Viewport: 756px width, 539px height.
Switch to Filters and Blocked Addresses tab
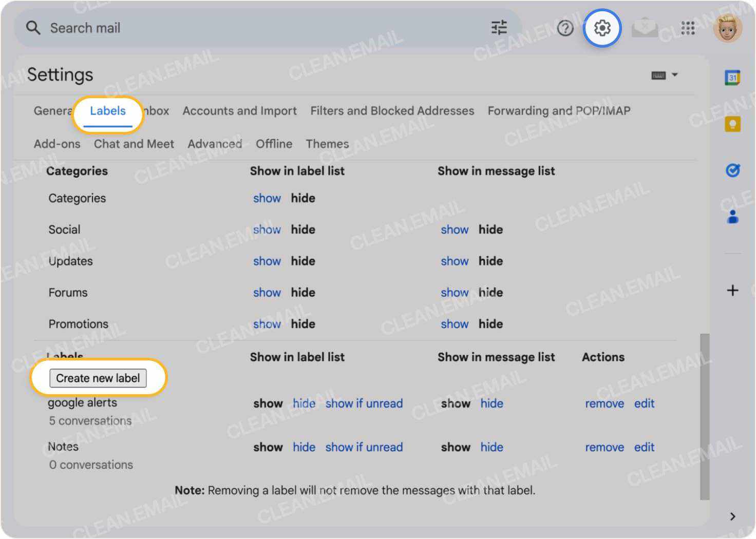point(392,111)
